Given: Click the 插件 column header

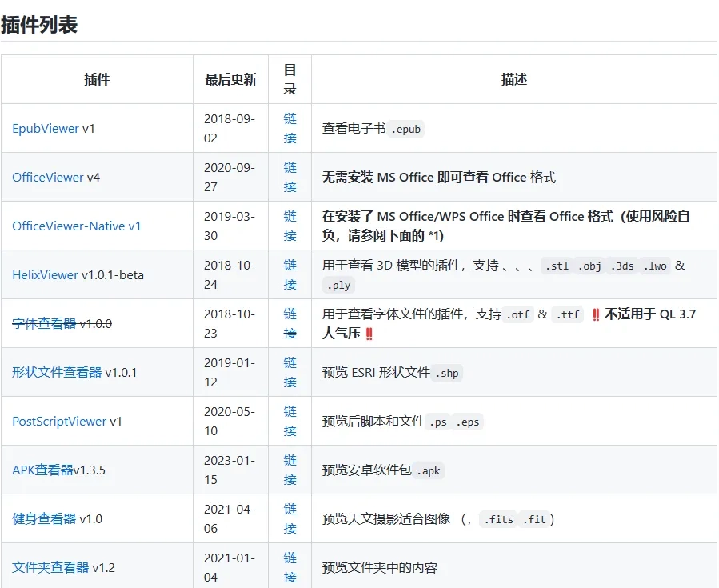Looking at the screenshot, I should coord(97,79).
